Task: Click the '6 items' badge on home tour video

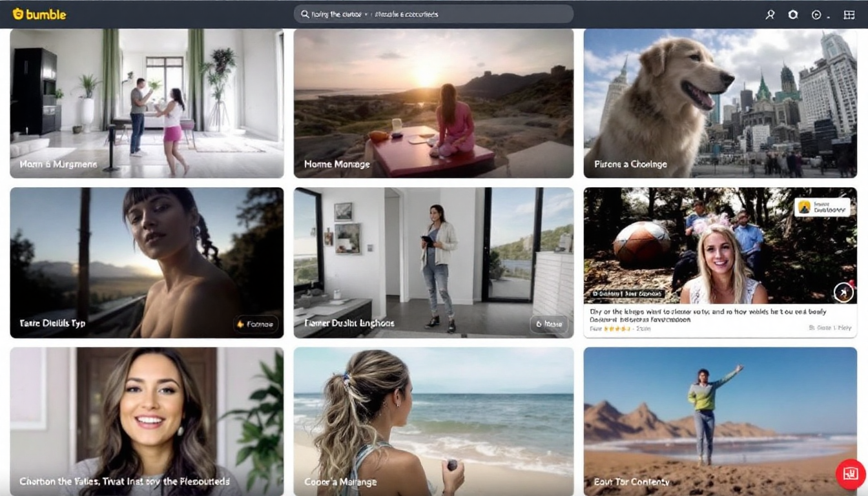Action: [550, 325]
